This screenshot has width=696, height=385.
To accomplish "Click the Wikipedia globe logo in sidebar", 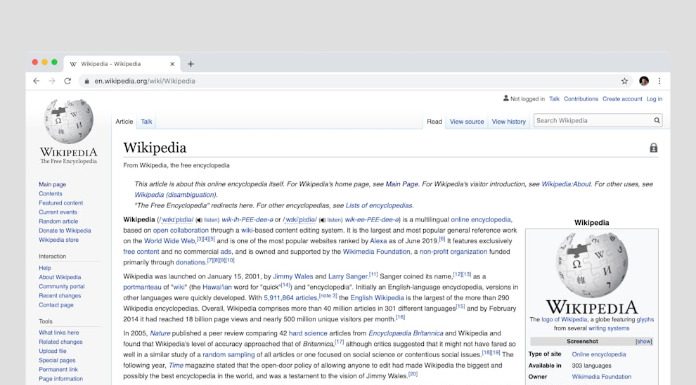I will point(69,121).
